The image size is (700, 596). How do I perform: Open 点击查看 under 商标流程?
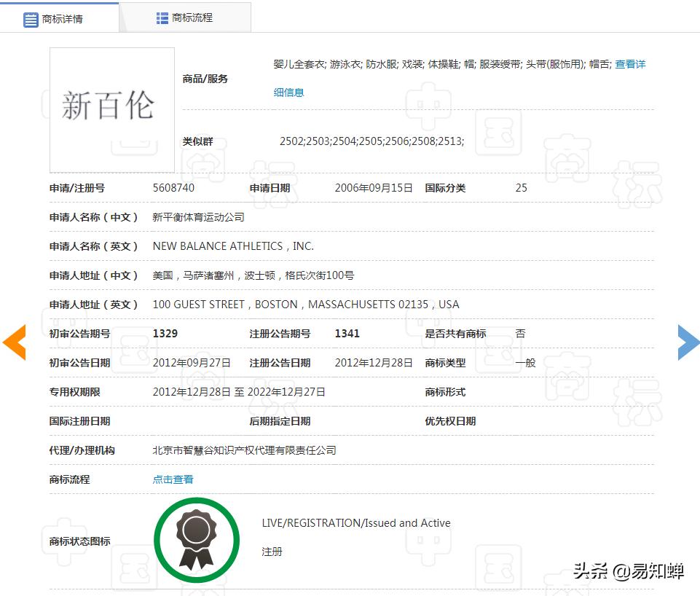172,479
